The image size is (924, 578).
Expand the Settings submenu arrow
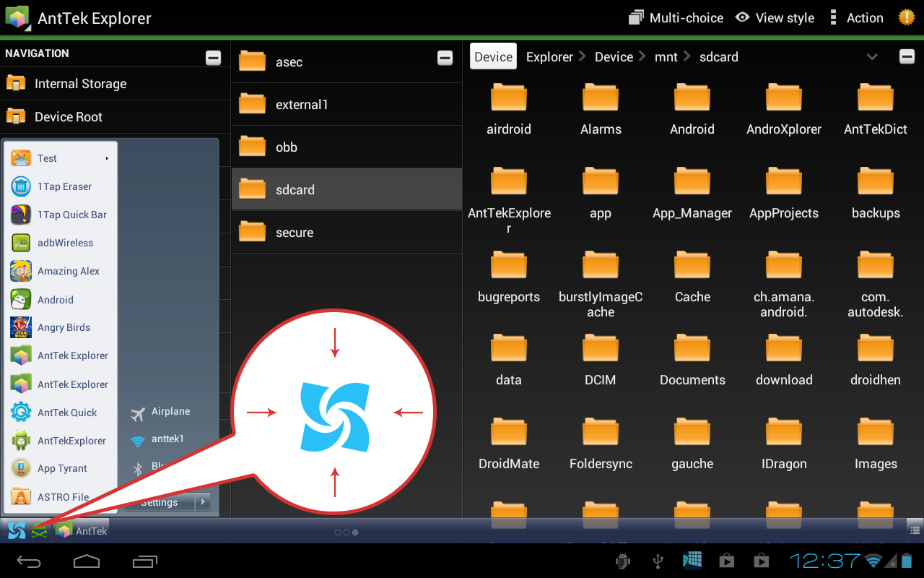pyautogui.click(x=202, y=501)
